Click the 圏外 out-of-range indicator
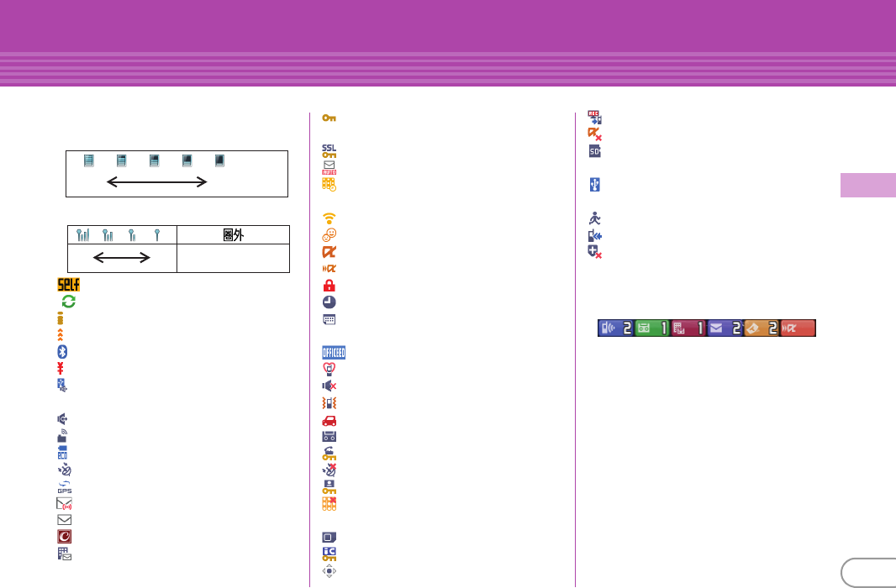Screen dimensions: 896x588 coord(233,234)
